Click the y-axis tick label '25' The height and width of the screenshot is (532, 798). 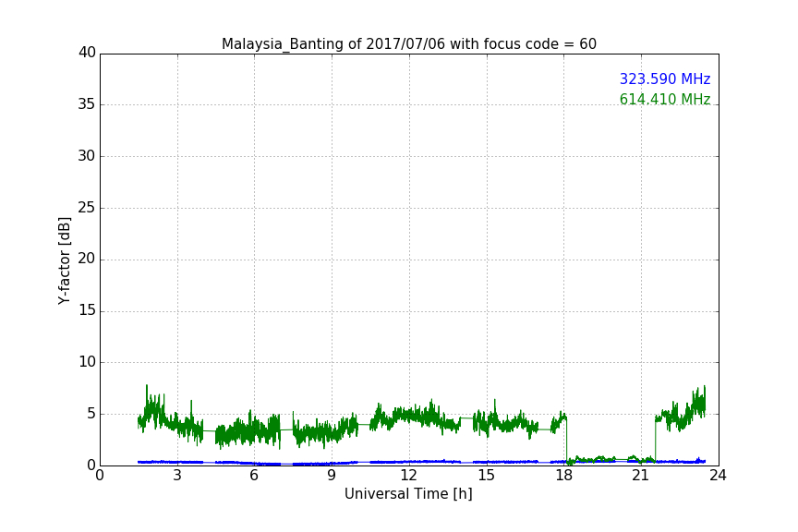(87, 208)
